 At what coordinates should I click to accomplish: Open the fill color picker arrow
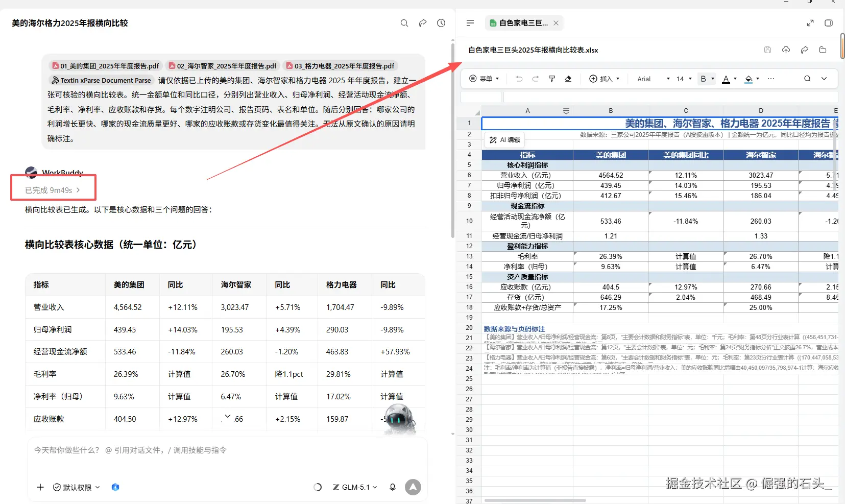(x=758, y=79)
